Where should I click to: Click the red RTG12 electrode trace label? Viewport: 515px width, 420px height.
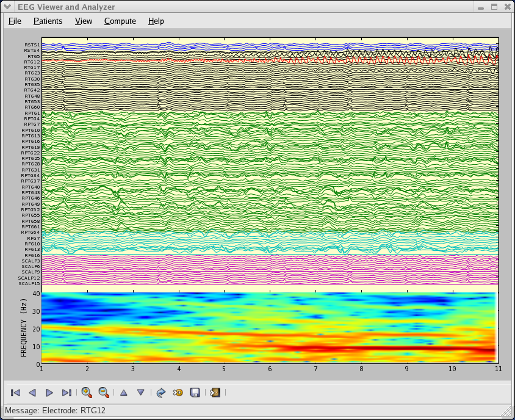click(32, 62)
